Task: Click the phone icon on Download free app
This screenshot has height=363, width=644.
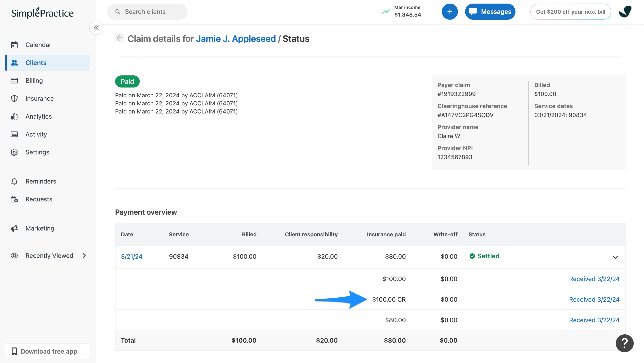Action: point(14,351)
